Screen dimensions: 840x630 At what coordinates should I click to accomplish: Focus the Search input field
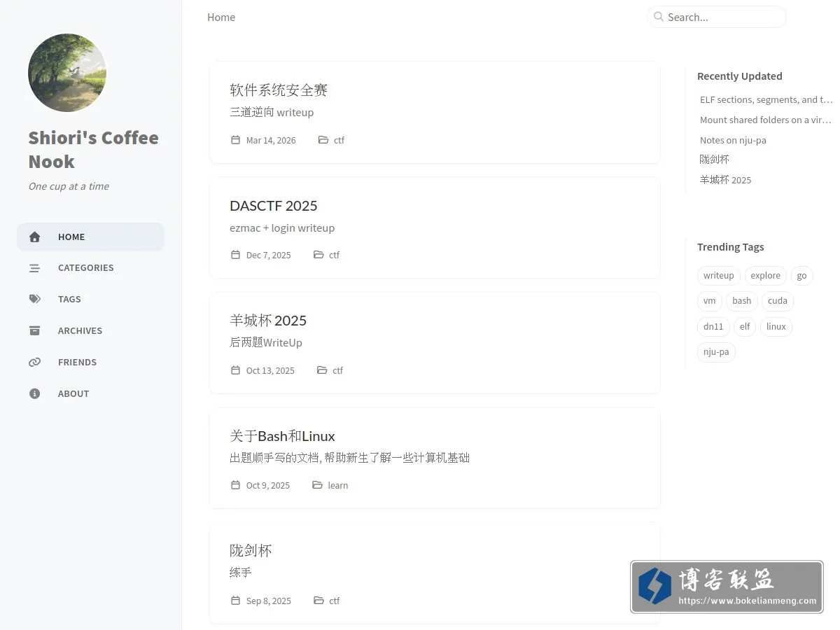tap(717, 17)
